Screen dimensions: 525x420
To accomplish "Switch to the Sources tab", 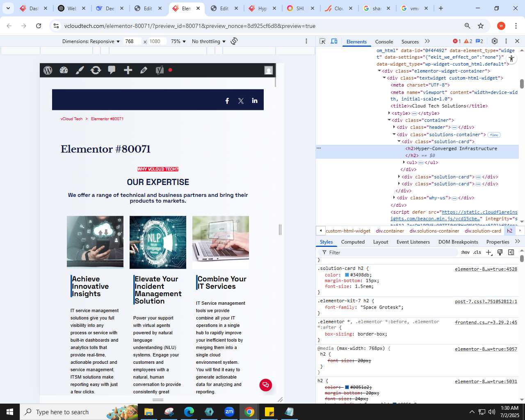I will (x=410, y=41).
